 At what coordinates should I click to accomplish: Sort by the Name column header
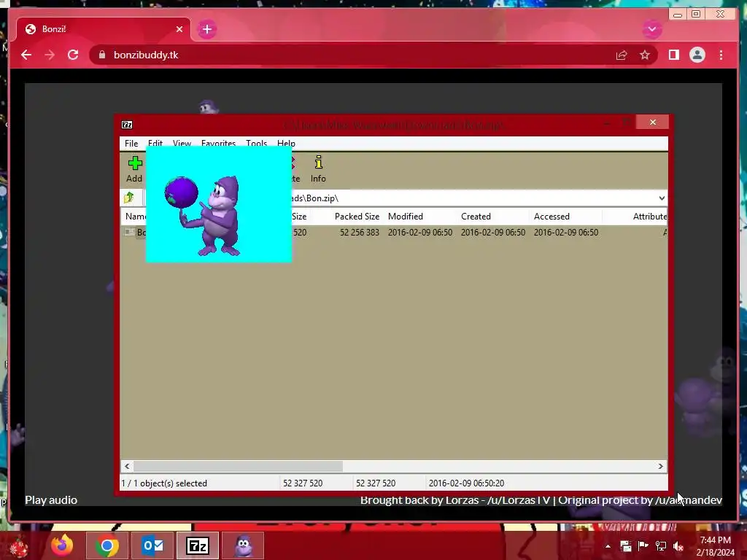click(x=135, y=217)
